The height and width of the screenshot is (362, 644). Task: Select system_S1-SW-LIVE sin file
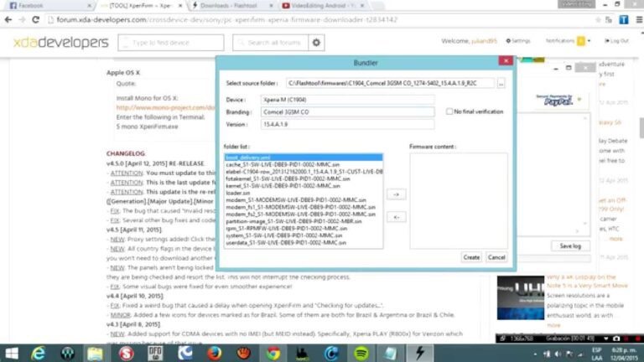(x=304, y=235)
